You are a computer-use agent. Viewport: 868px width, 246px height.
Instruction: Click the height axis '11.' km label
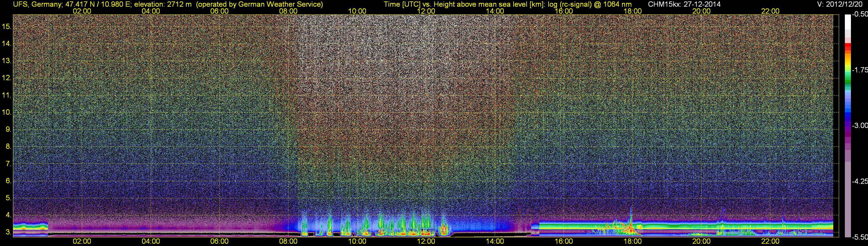6,95
